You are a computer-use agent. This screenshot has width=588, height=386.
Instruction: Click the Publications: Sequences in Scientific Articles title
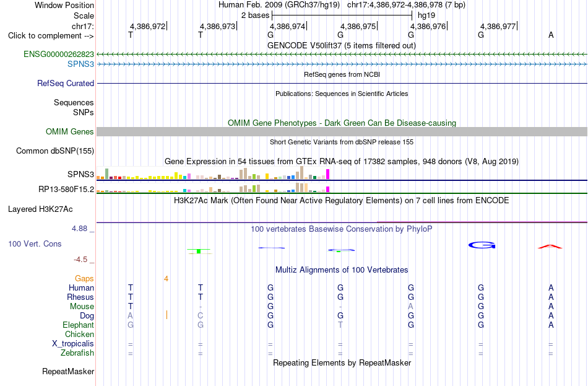coord(342,94)
